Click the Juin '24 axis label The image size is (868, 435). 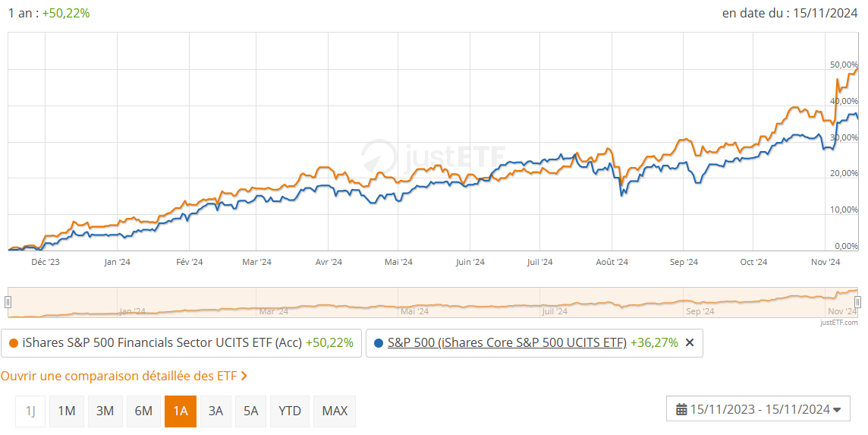(x=470, y=262)
